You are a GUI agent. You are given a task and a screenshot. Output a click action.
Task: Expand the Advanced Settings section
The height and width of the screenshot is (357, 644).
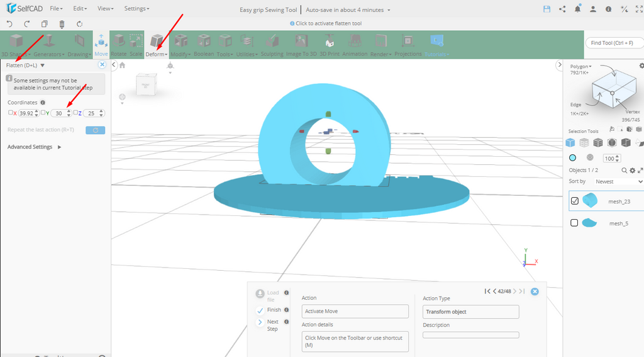pos(34,147)
